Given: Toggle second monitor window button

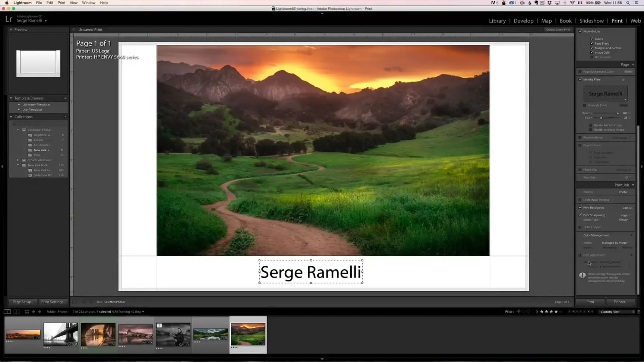Looking at the screenshot, I should pos(16,312).
